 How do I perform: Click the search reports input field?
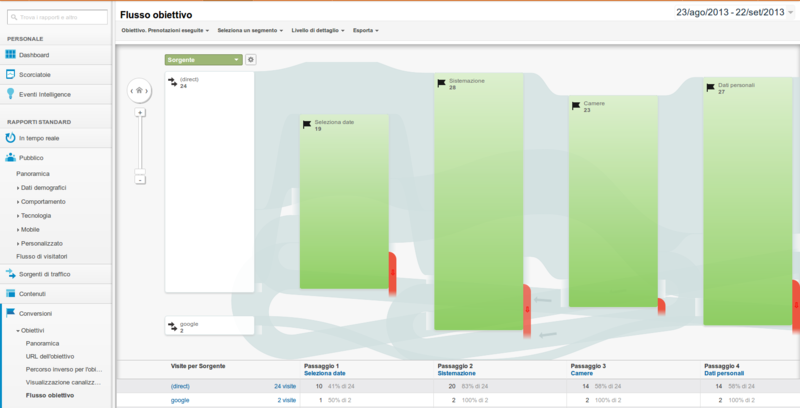click(x=56, y=18)
